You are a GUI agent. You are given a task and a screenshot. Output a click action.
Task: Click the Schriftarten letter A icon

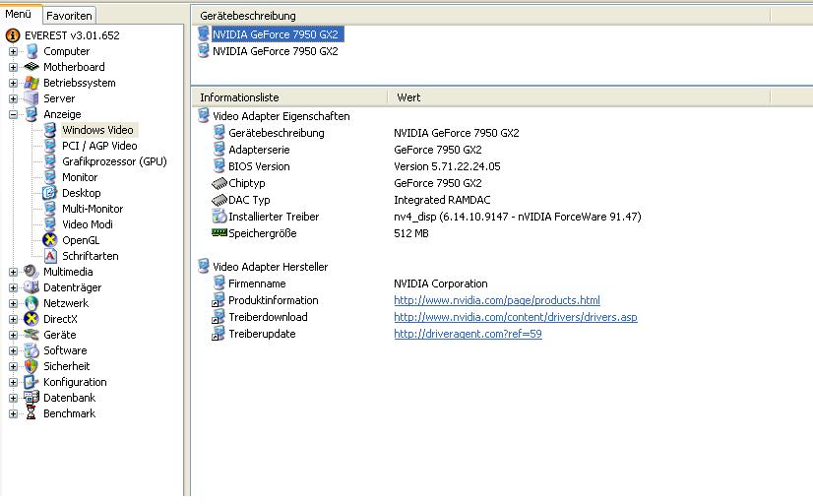click(x=50, y=256)
